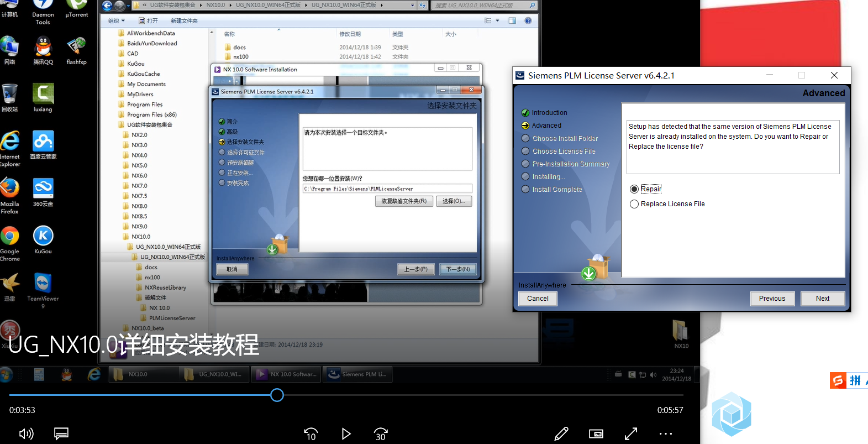This screenshot has width=868, height=444.
Task: Click the NX 10.0 Softwar... taskbar button
Action: coord(286,374)
